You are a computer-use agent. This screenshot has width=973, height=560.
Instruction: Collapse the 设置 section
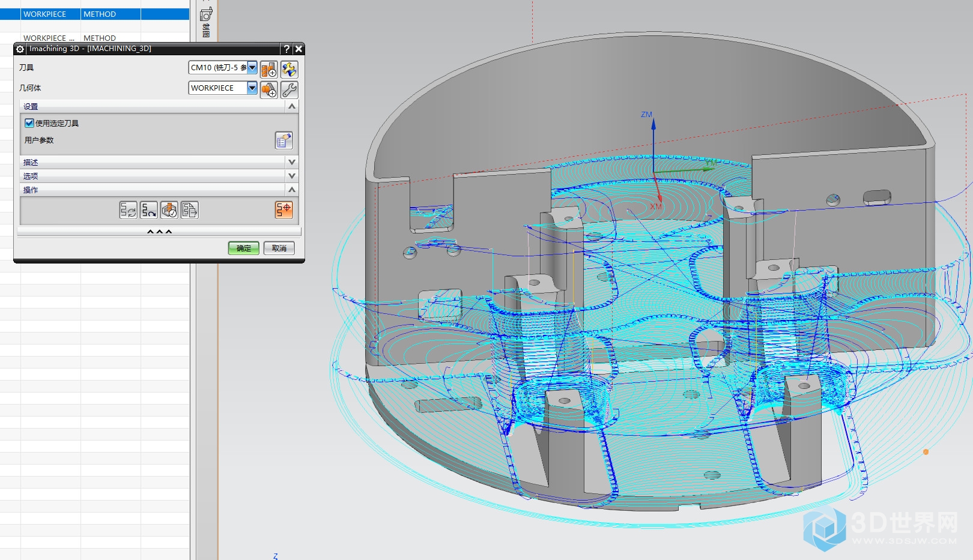(x=292, y=106)
